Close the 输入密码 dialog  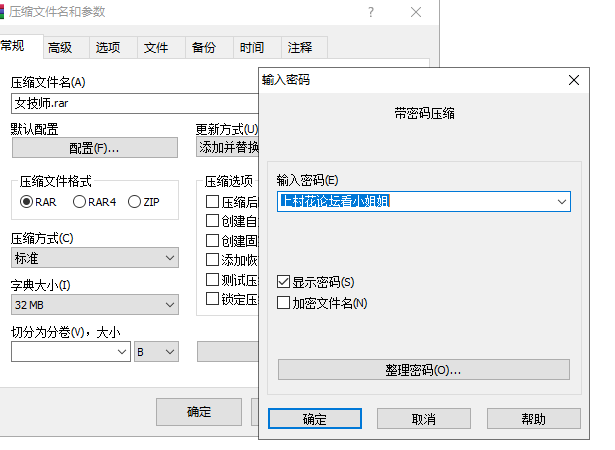[x=573, y=80]
